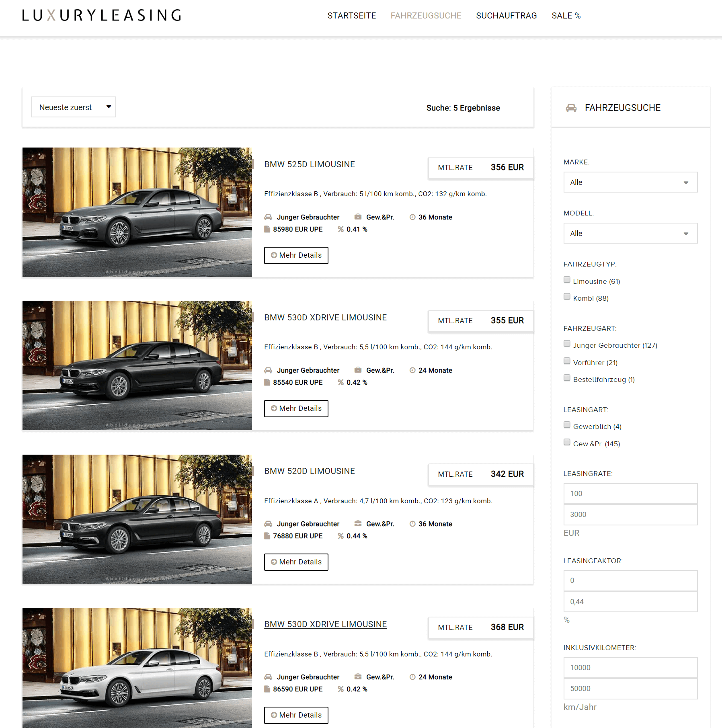Click arrow icon in 368 EUR Mehr Details
Viewport: 722px width, 728px height.
pos(274,715)
